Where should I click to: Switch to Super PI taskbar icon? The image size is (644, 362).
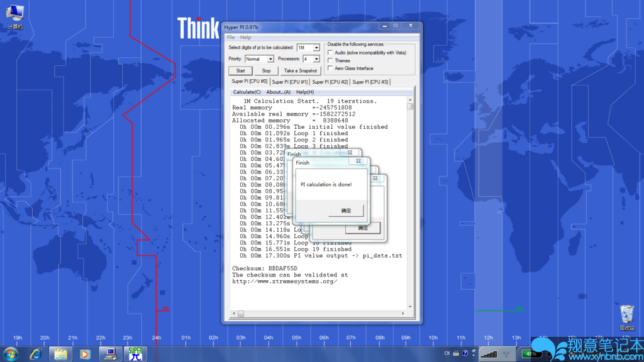135,354
